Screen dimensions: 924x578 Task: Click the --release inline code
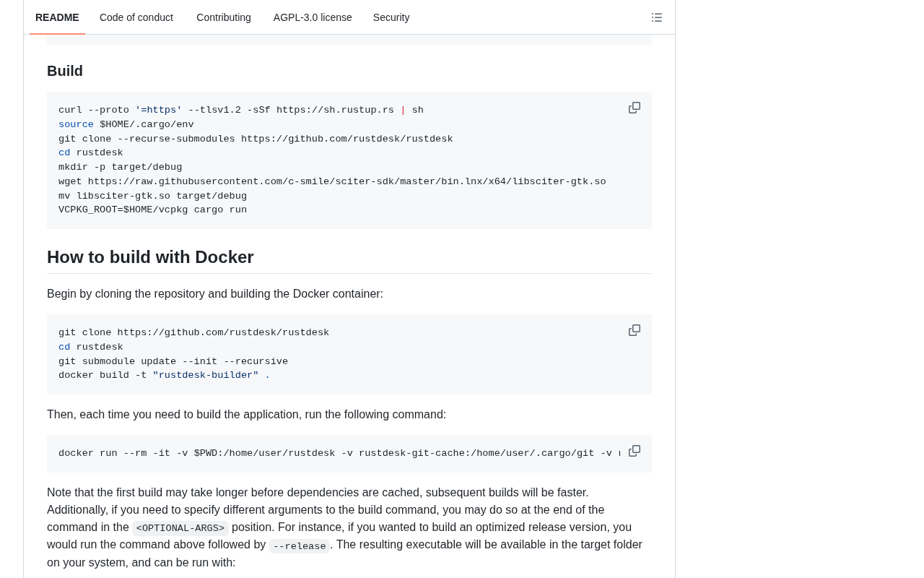click(x=300, y=546)
